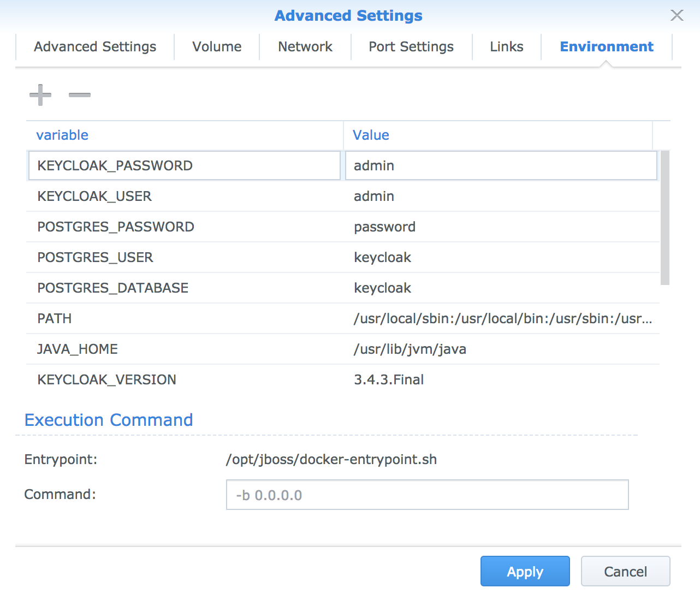Click the /usr/lib/jvm/java value
This screenshot has width=700, height=594.
coord(501,349)
